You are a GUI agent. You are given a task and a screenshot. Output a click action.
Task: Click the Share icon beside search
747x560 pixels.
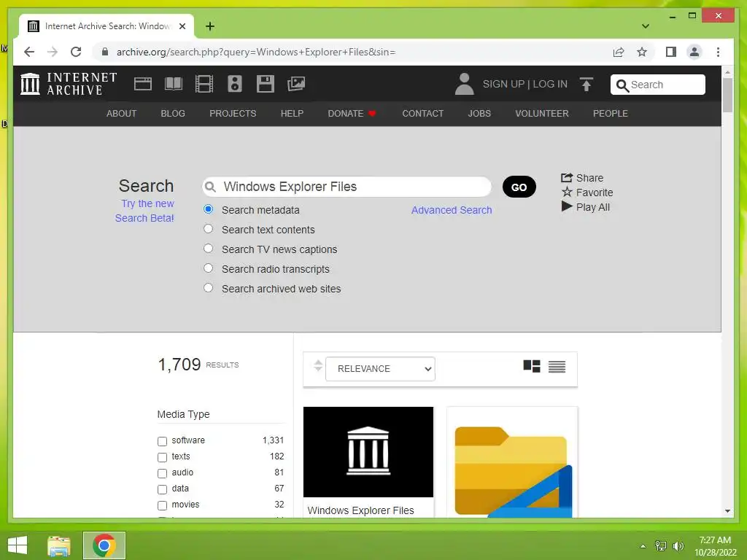coord(566,178)
